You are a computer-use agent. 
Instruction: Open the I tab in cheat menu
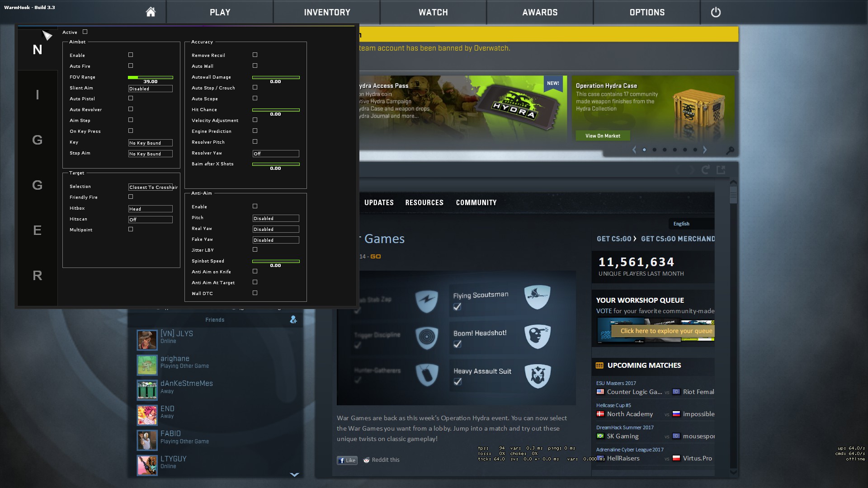38,95
